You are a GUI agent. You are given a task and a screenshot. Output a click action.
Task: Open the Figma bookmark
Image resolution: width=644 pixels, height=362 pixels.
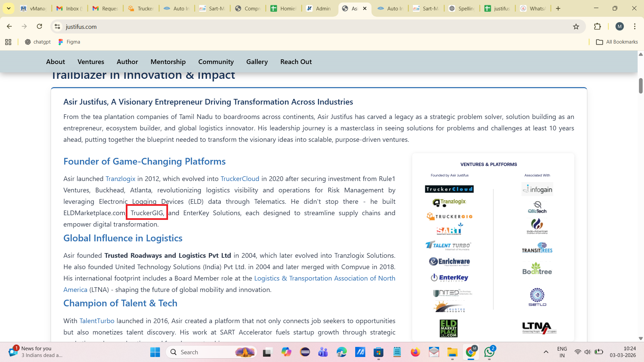click(x=69, y=42)
